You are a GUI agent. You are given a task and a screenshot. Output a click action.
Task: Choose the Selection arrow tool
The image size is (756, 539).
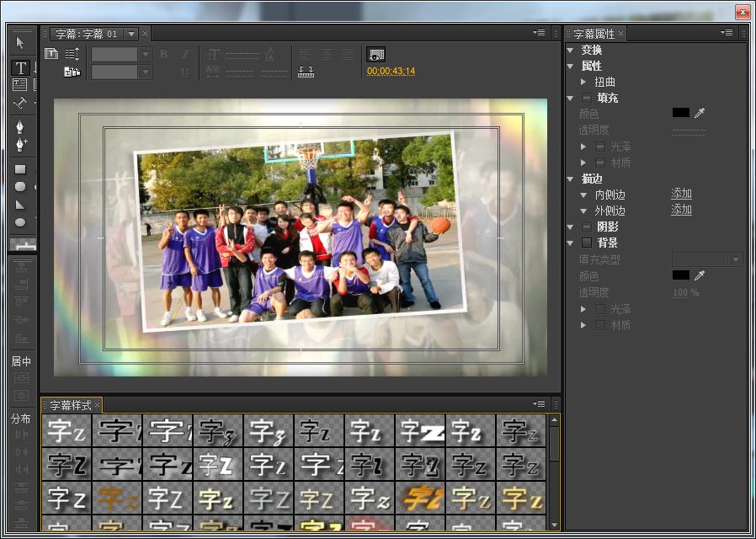coord(21,43)
